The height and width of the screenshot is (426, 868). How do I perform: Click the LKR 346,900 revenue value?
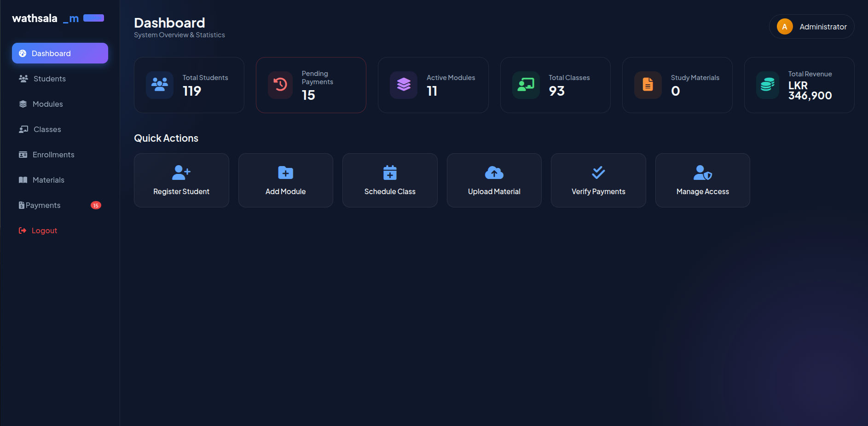coord(810,91)
